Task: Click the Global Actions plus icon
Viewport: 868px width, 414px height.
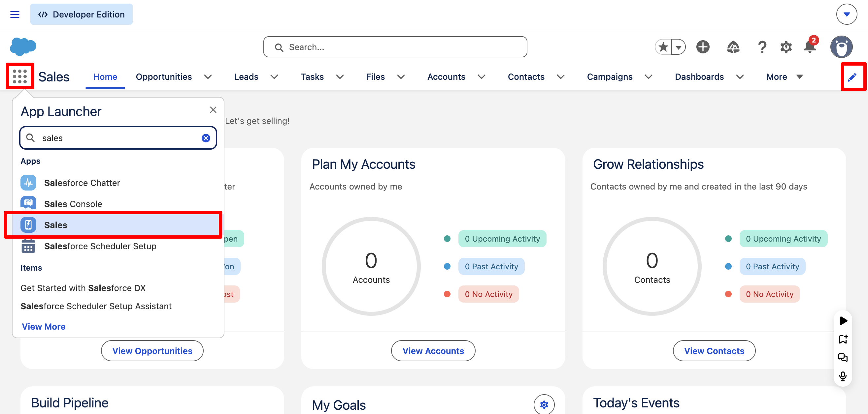Action: (x=703, y=47)
